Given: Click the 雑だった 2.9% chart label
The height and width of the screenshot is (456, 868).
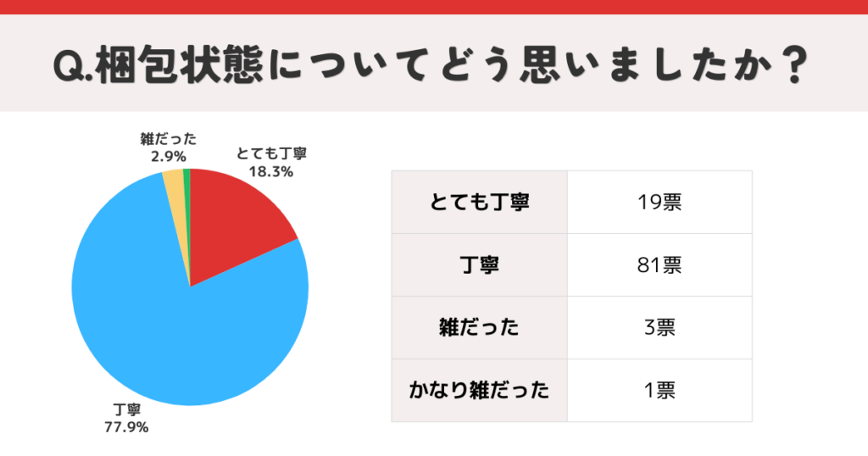Looking at the screenshot, I should 168,147.
